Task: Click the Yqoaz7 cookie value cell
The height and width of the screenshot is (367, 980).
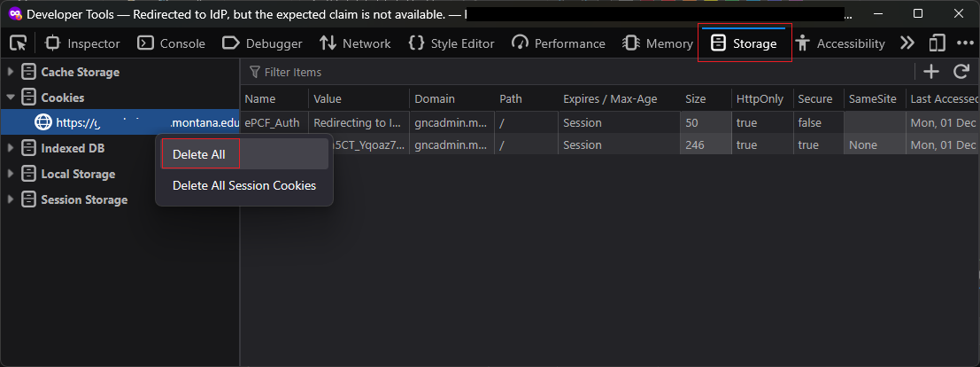Action: tap(371, 144)
